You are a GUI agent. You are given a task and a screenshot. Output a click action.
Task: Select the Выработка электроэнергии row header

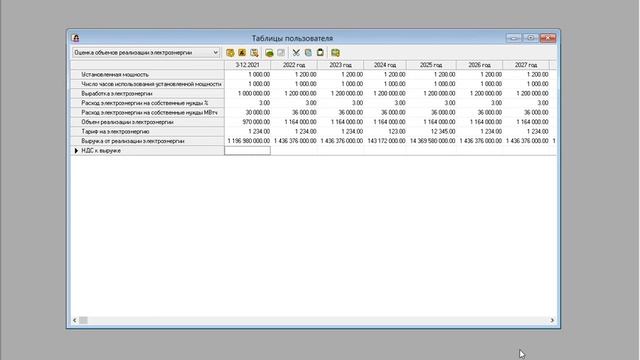(x=147, y=93)
